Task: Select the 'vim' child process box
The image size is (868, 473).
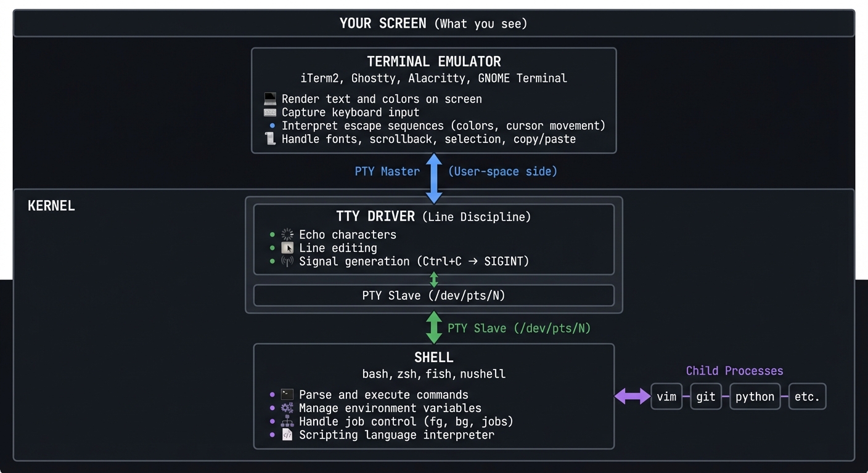Action: pos(666,397)
